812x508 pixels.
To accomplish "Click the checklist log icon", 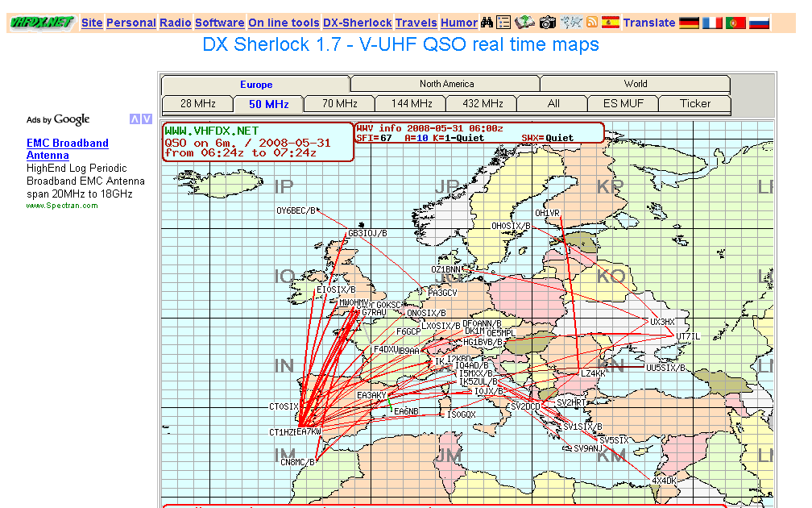I will coord(503,23).
